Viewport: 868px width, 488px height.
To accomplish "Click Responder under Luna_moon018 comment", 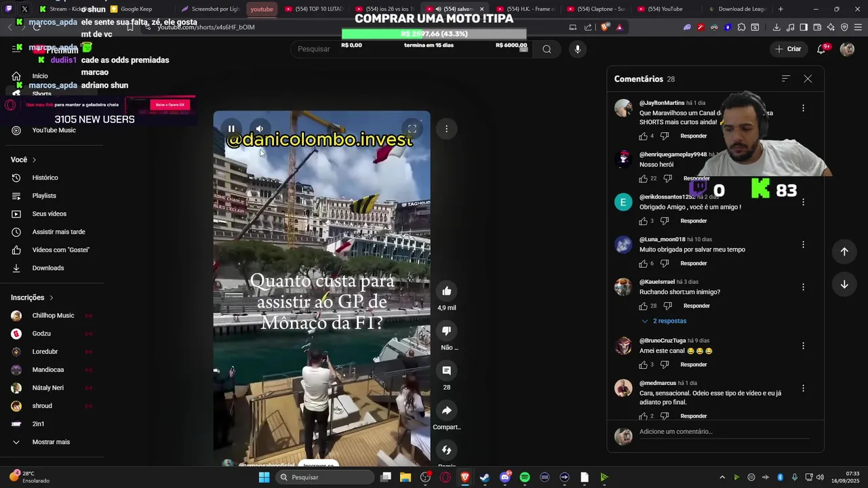I will [693, 264].
